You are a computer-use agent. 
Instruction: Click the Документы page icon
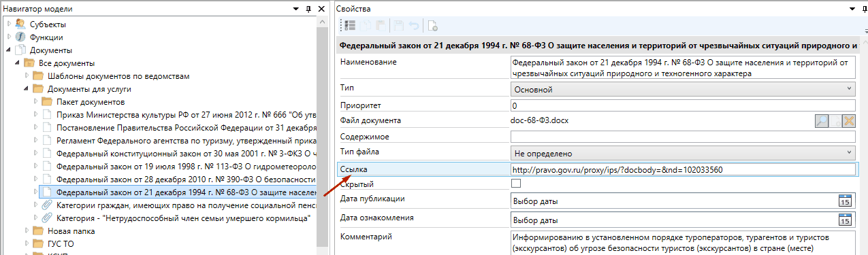coord(20,50)
